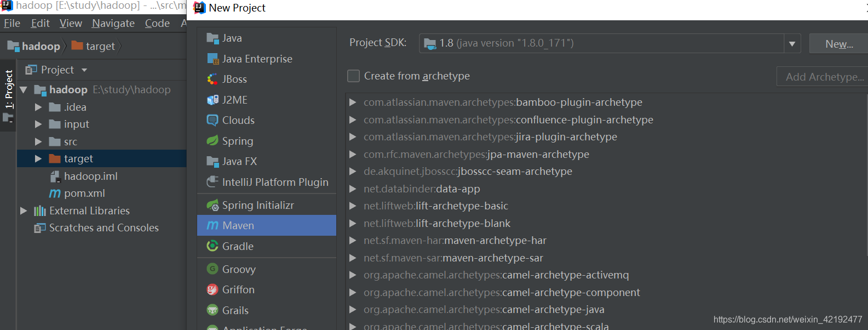Image resolution: width=868 pixels, height=330 pixels.
Task: Open the View menu
Action: (x=71, y=24)
